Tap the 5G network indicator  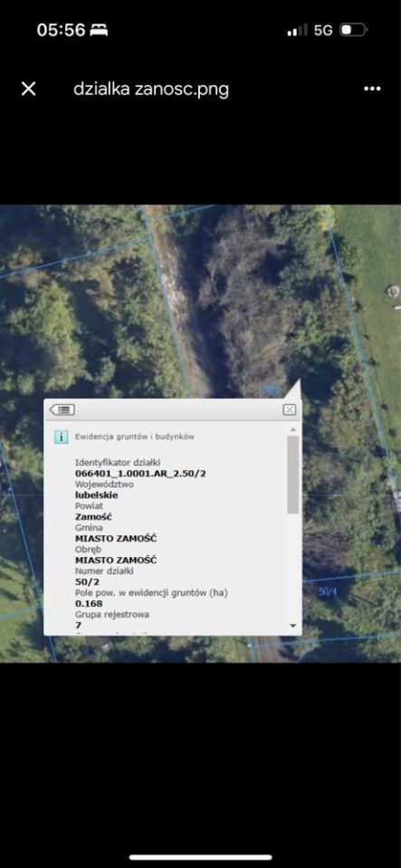(x=323, y=30)
